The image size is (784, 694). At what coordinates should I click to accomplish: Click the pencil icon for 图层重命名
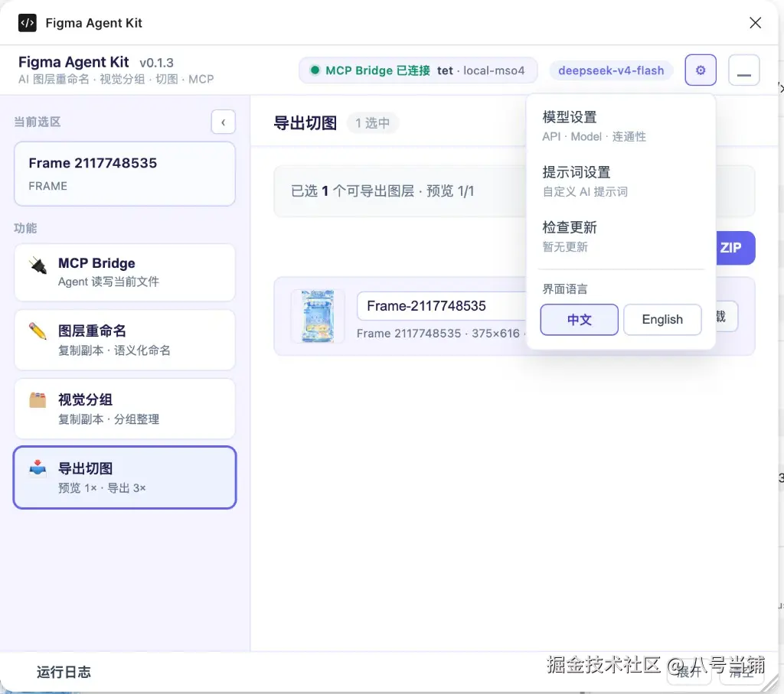coord(38,331)
